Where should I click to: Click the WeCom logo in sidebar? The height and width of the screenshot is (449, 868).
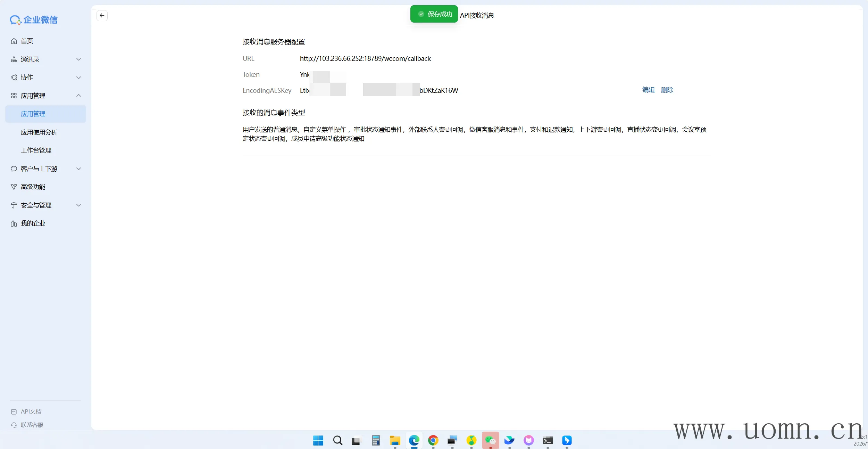34,20
